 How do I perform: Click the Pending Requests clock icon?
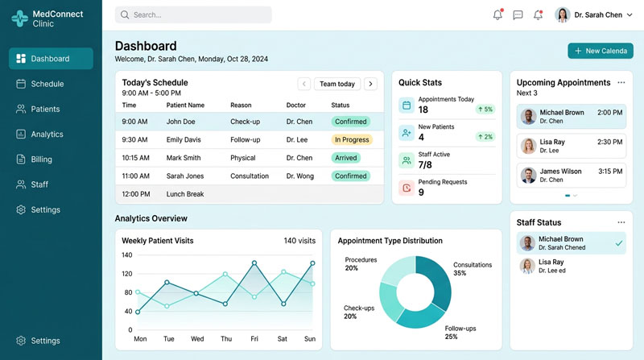coord(407,188)
